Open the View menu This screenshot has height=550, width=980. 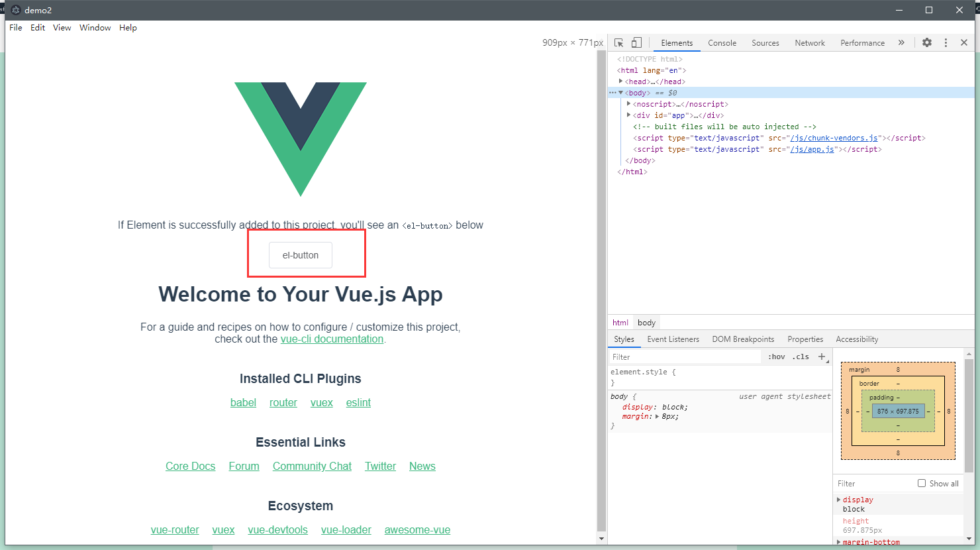[62, 28]
